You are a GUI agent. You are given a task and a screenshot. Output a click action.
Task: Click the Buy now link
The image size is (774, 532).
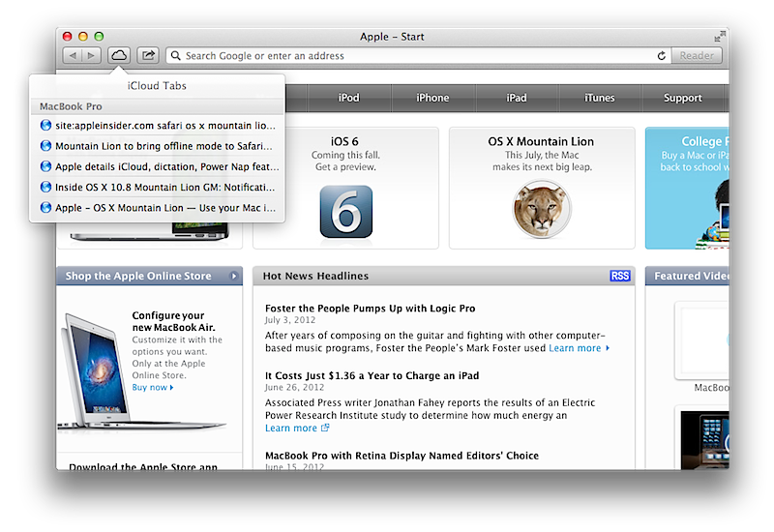coord(153,388)
